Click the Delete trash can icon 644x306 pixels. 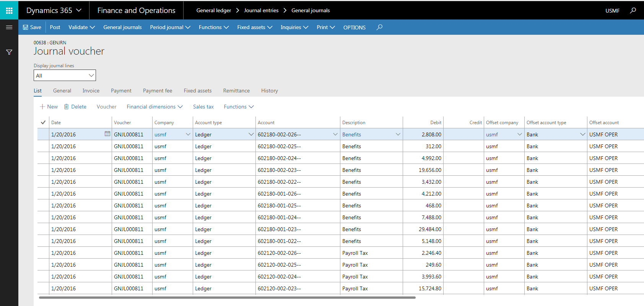[67, 107]
